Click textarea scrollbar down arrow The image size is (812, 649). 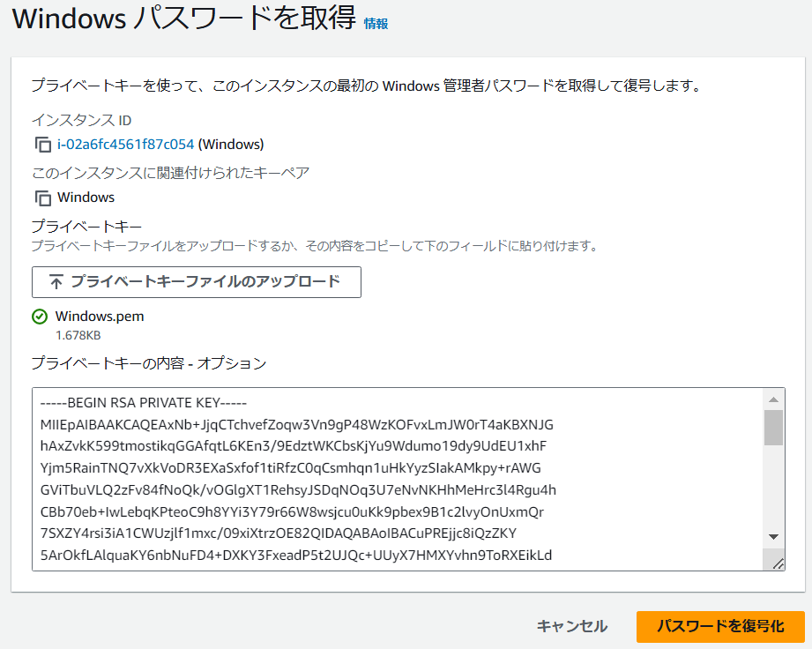774,537
